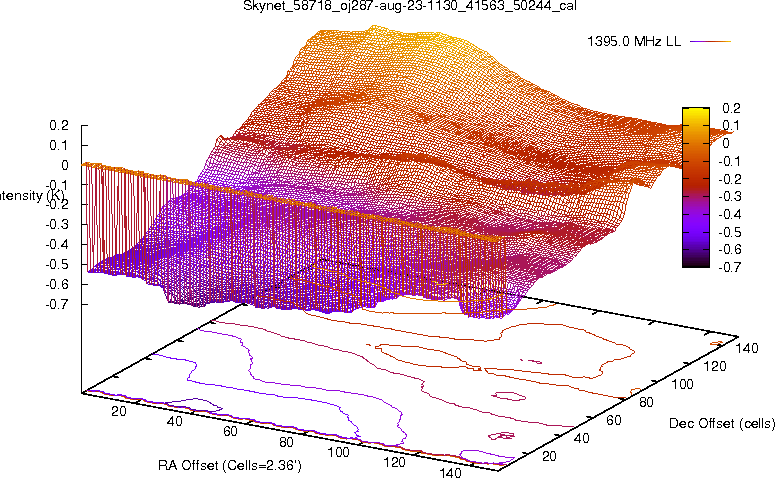Image resolution: width=775 pixels, height=478 pixels.
Task: Click the 20 tick on the RA Offset axis
Action: click(x=119, y=411)
